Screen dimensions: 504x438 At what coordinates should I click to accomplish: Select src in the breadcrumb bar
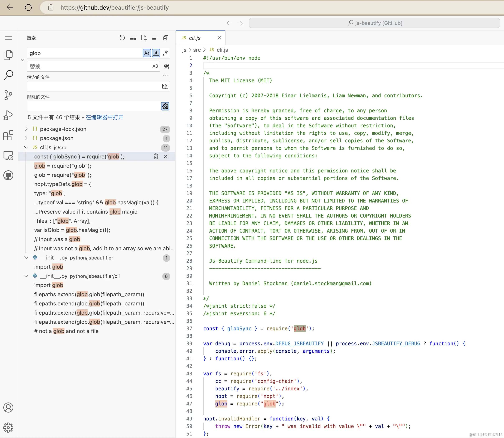click(x=197, y=50)
